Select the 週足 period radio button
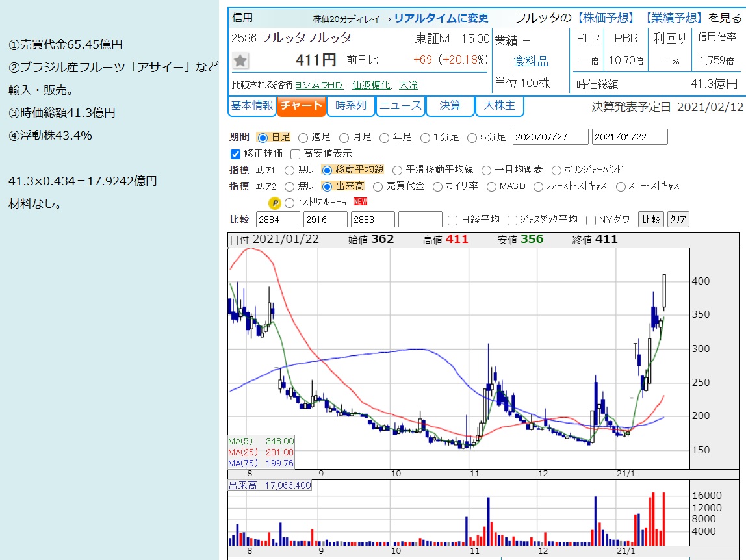Screen dimensions: 746x560 tap(303, 138)
